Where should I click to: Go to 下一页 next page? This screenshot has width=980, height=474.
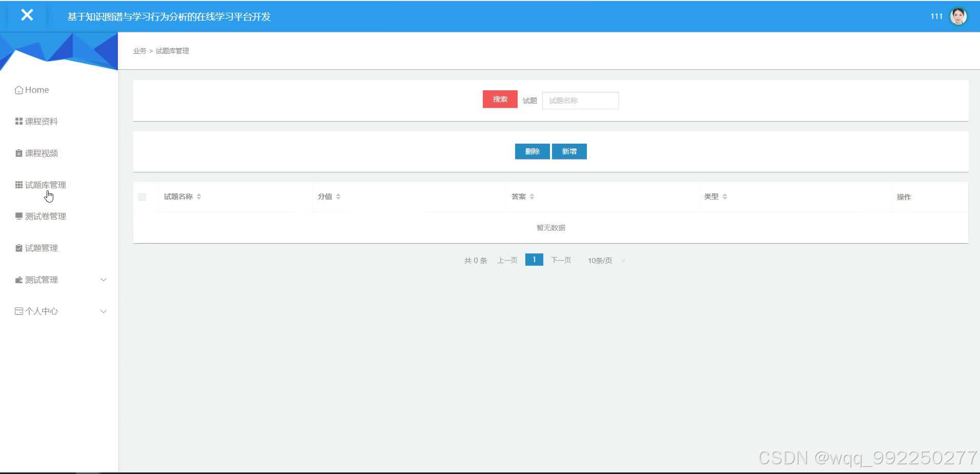pos(561,261)
